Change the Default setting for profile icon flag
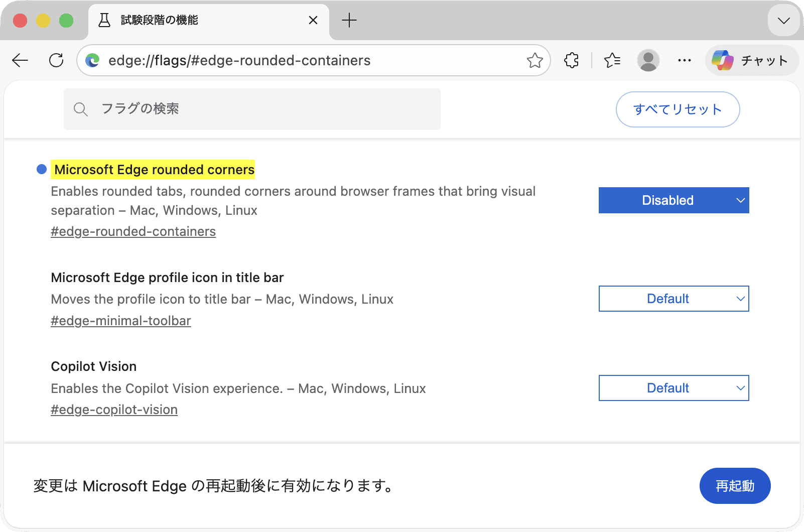 pos(674,298)
